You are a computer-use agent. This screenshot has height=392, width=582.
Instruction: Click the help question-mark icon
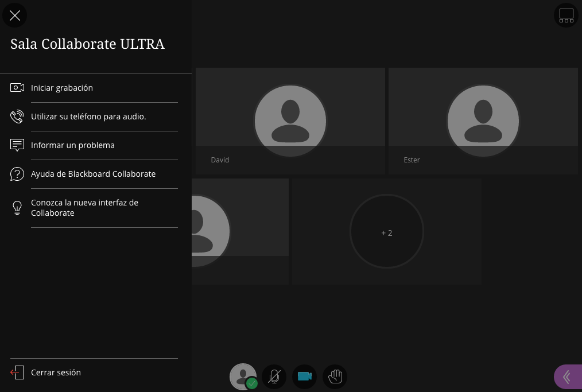pyautogui.click(x=17, y=174)
